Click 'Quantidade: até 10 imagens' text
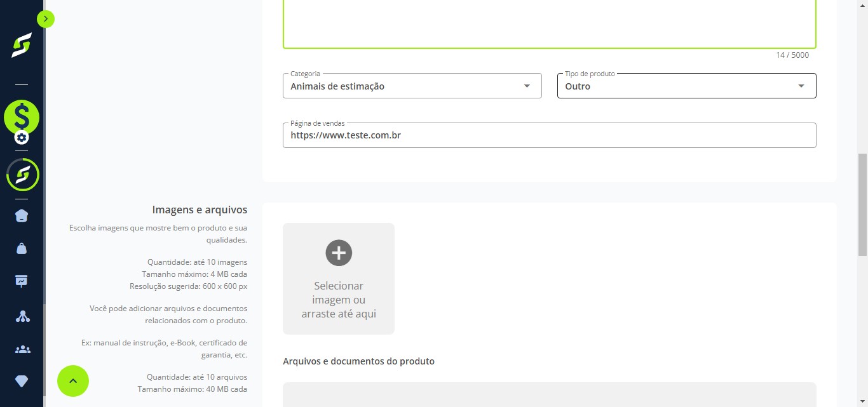This screenshot has width=868, height=407. click(x=198, y=262)
